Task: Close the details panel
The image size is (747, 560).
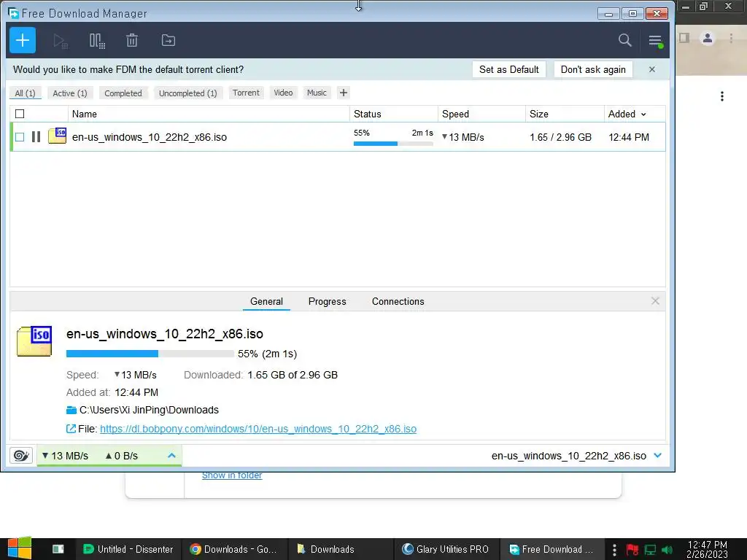Action: (655, 301)
